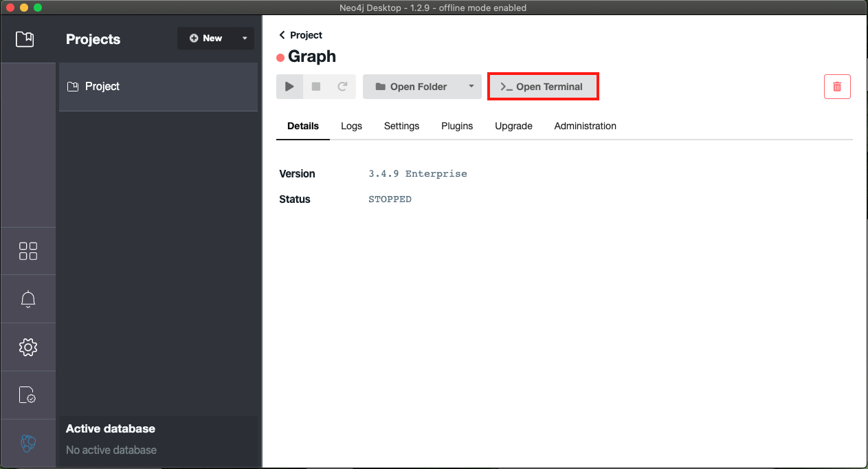Open the settings gear icon
The image size is (868, 469).
[28, 347]
